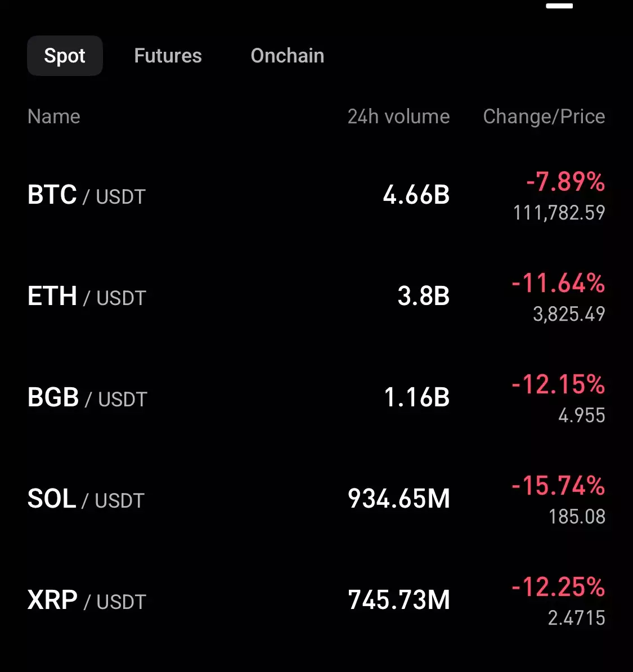This screenshot has height=672, width=633.
Task: Sort by Change/Price column header
Action: (x=544, y=117)
